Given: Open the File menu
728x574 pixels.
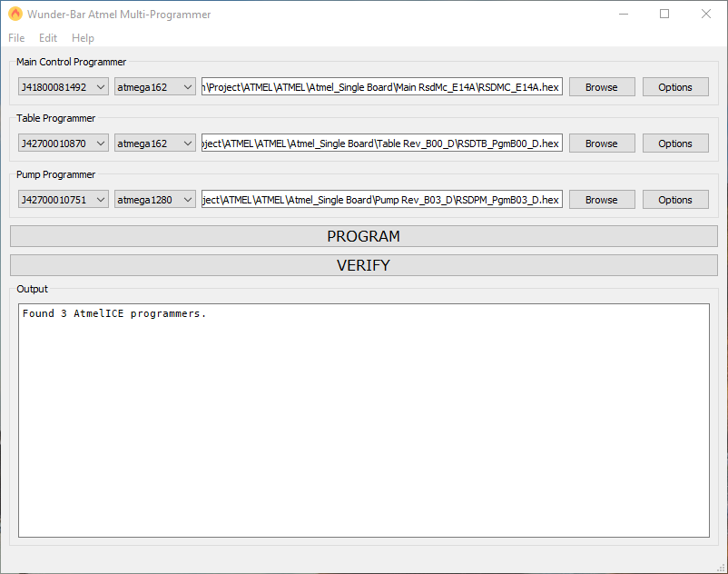Looking at the screenshot, I should 16,38.
